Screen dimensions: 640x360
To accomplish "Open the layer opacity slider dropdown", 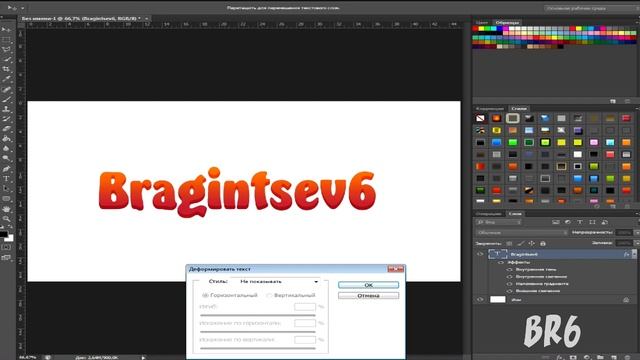I will [636, 232].
